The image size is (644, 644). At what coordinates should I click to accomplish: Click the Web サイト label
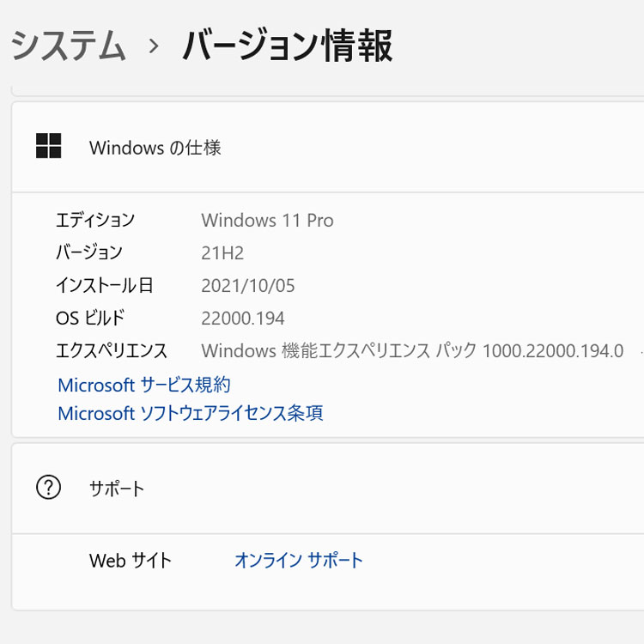click(x=131, y=560)
